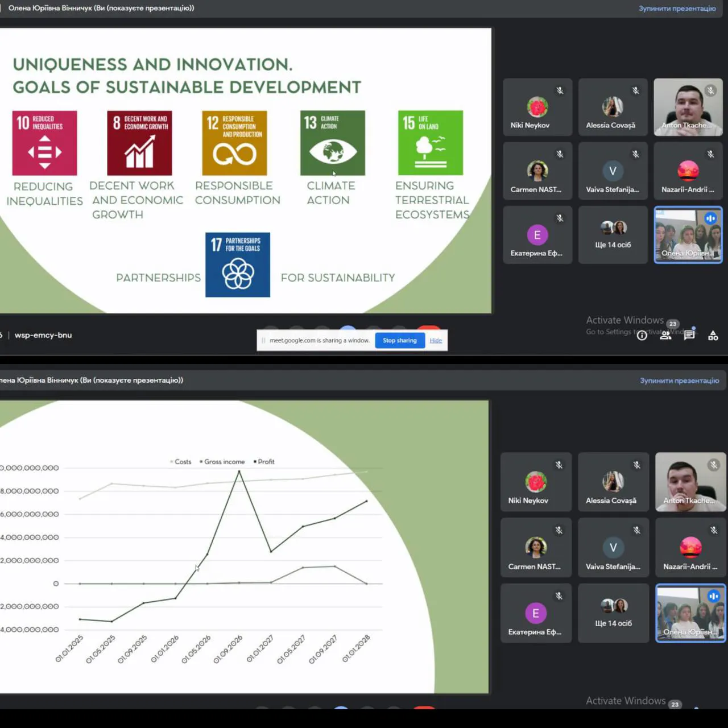The image size is (728, 728).
Task: Toggle muted mic on upper Niki Neykov tile
Action: (x=560, y=90)
